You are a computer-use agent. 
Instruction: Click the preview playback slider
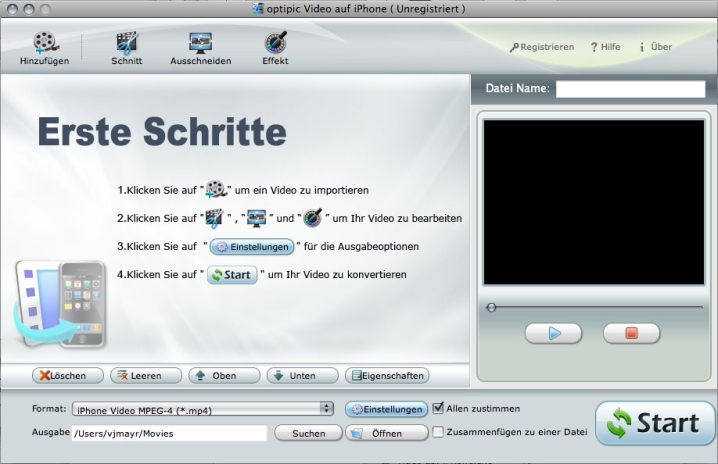[x=594, y=308]
